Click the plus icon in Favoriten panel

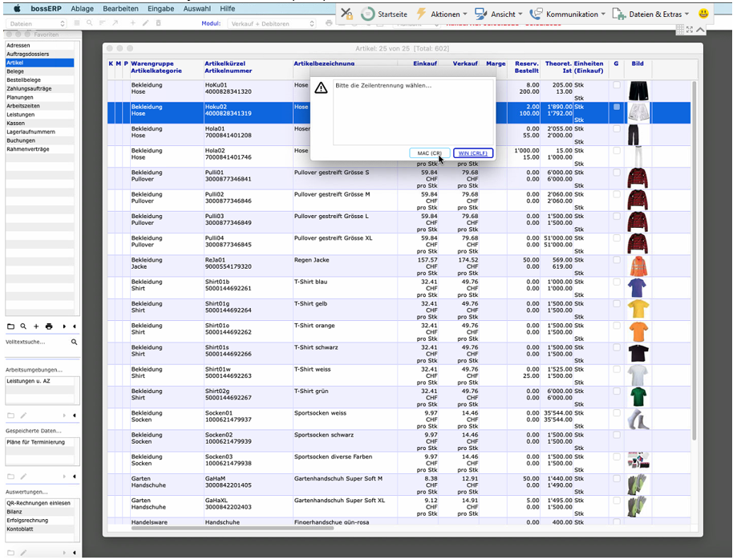(x=36, y=327)
